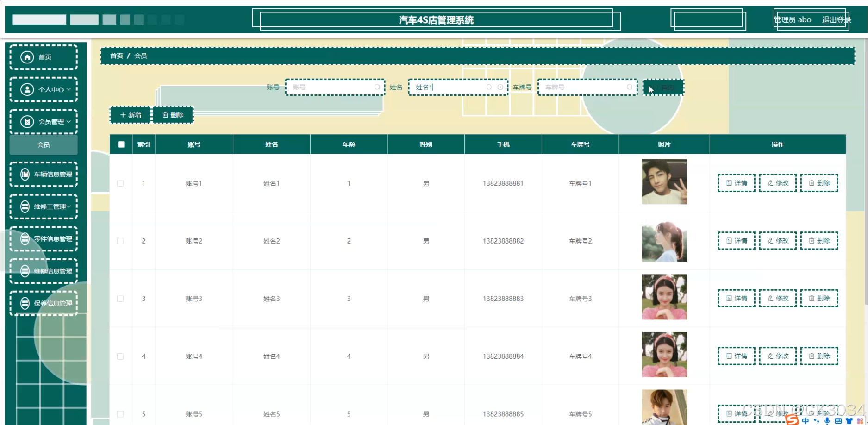868x425 pixels.
Task: Click the 维修信息管理 sidebar icon
Action: [x=25, y=271]
